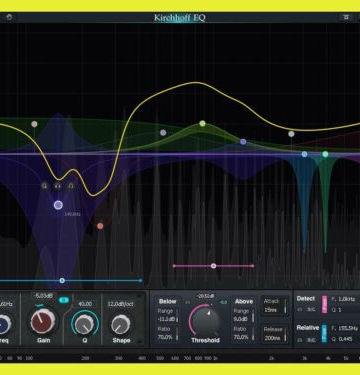Screen dimensions: 360x375
Task: Click the 12.0dB/oct Shape value field
Action: (120, 304)
